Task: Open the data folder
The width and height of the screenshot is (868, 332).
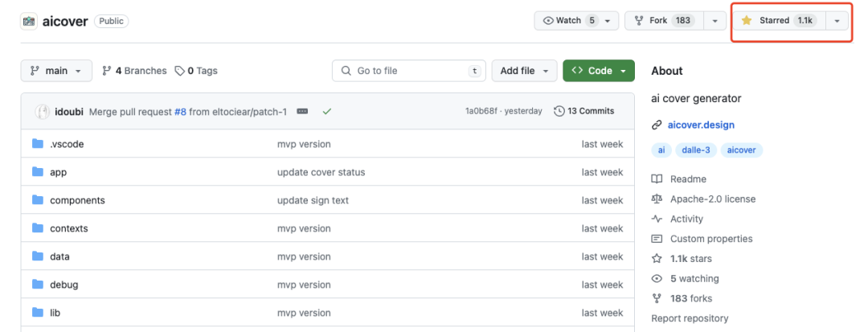Action: click(x=59, y=256)
